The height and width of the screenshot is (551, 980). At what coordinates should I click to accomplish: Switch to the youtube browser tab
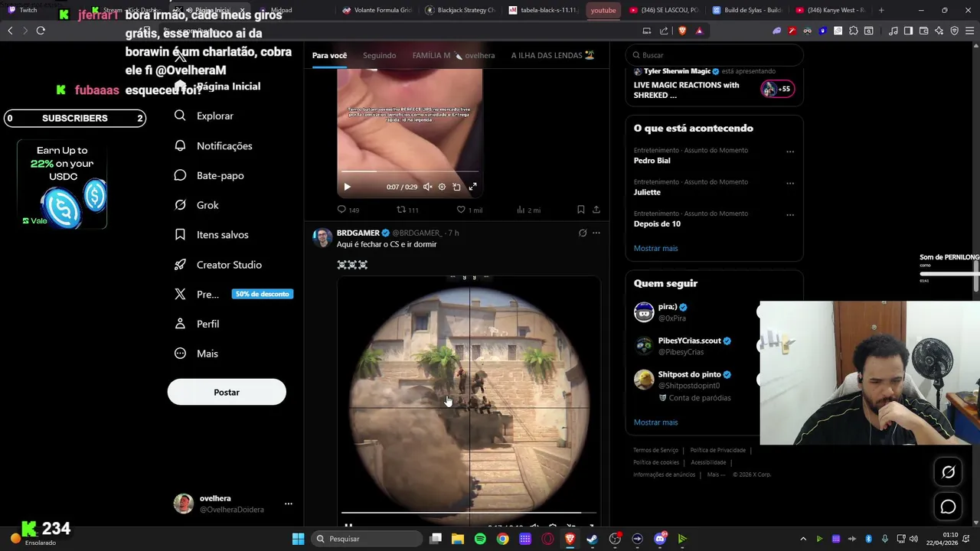pos(603,10)
